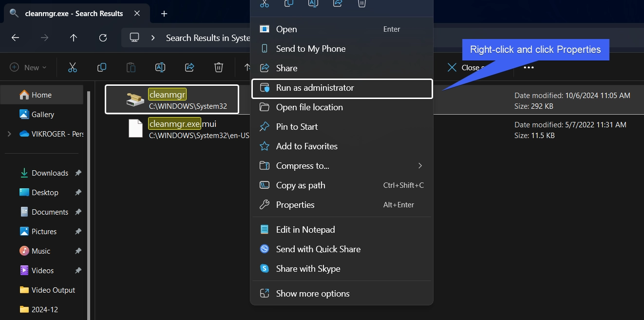Screen dimensions: 644x320
Task: Unpin Downloads using its pin icon
Action: point(78,173)
